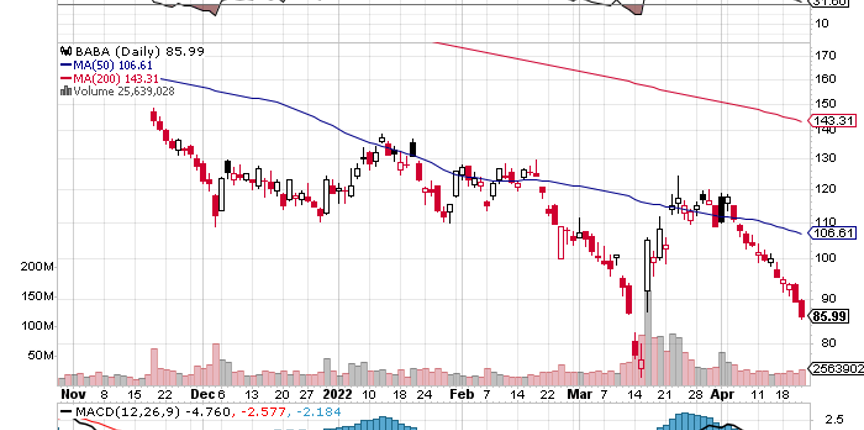Click the Nov month label
864x430 pixels.
click(71, 395)
